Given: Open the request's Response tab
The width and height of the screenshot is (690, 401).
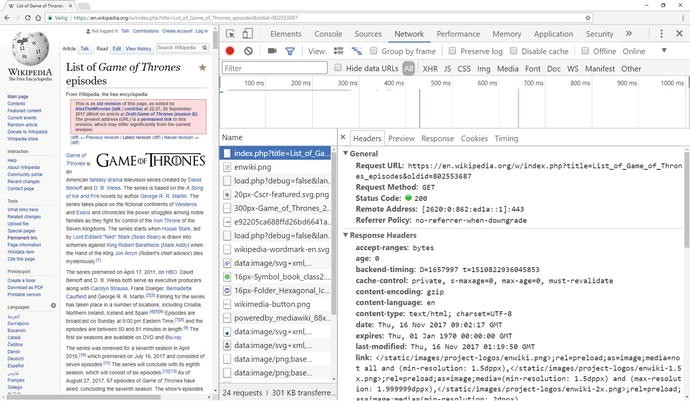Looking at the screenshot, I should click(437, 138).
